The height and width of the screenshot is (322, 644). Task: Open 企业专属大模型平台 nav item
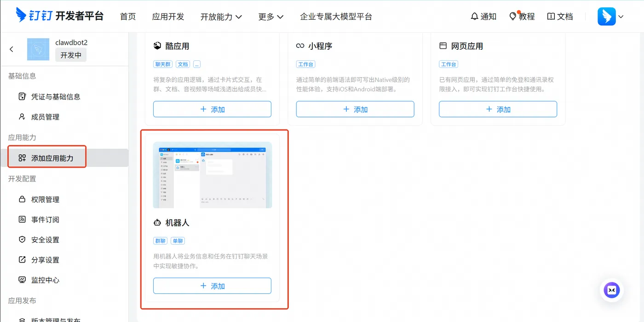coord(336,17)
